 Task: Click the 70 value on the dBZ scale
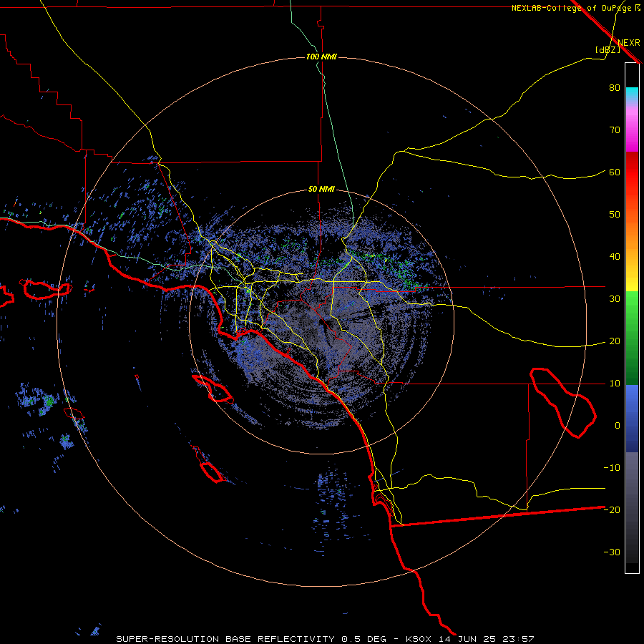[x=615, y=130]
